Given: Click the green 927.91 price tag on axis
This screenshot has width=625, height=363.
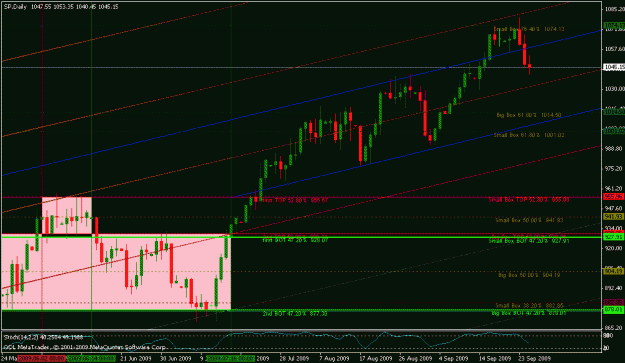Looking at the screenshot, I should click(614, 237).
